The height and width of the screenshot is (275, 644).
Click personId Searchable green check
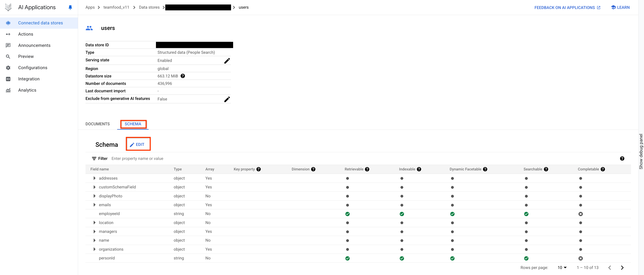[526, 259]
